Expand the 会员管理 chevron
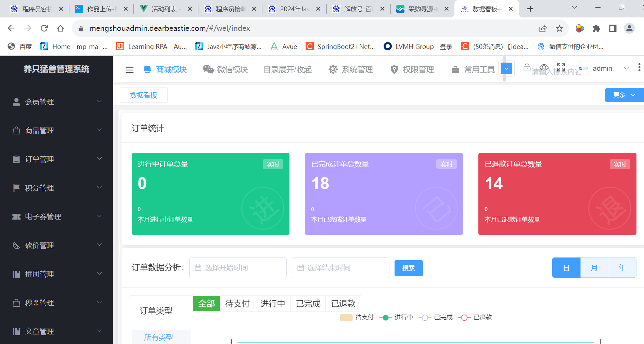Image resolution: width=644 pixels, height=344 pixels. 100,101
